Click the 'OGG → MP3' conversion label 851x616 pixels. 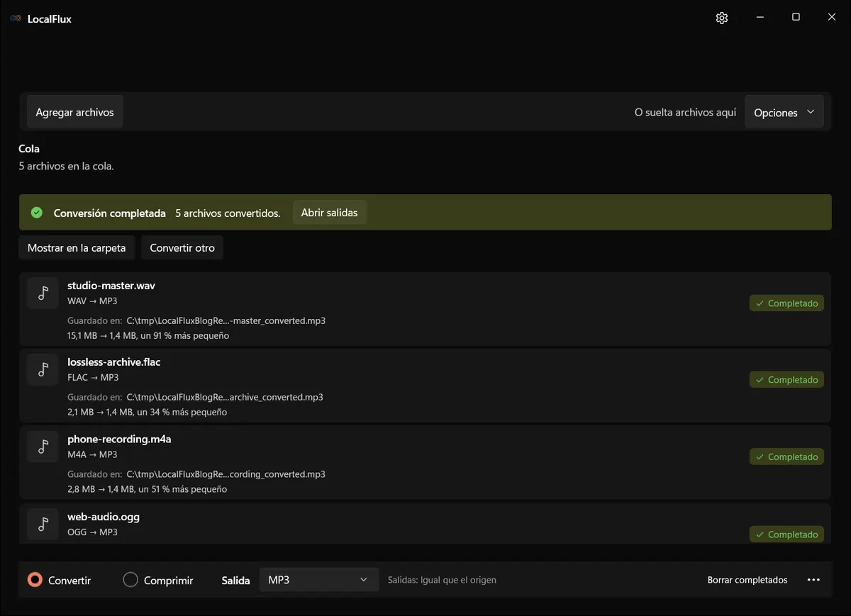tap(92, 532)
